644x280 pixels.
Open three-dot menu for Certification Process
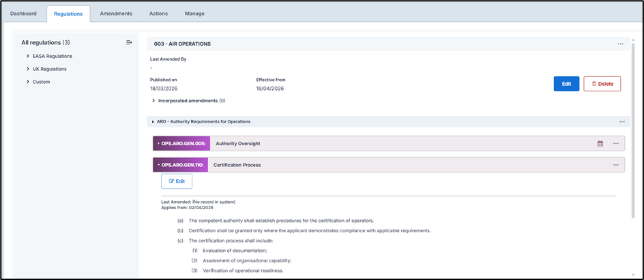pyautogui.click(x=615, y=165)
